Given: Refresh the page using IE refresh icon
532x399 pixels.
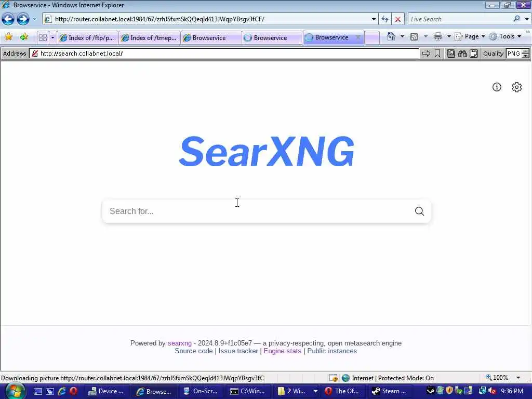Looking at the screenshot, I should click(x=385, y=19).
